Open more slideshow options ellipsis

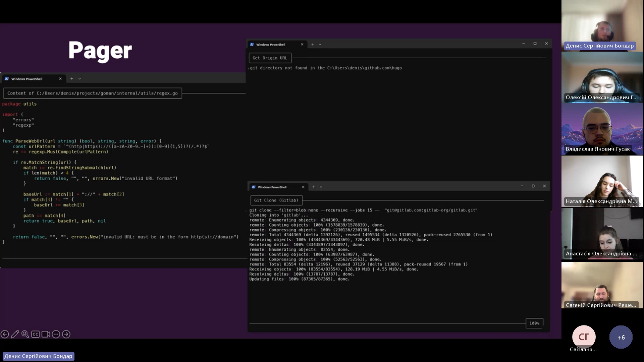pos(56,334)
